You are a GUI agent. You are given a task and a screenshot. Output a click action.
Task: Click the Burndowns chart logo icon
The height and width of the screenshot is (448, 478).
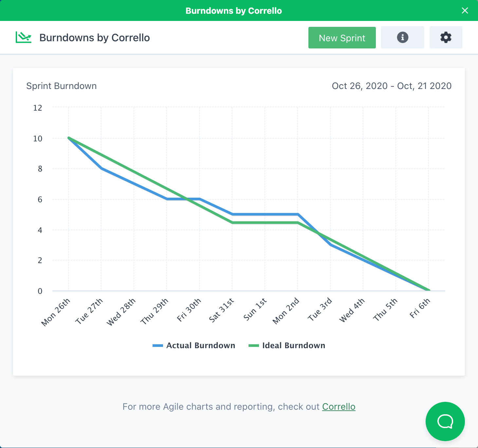coord(24,37)
